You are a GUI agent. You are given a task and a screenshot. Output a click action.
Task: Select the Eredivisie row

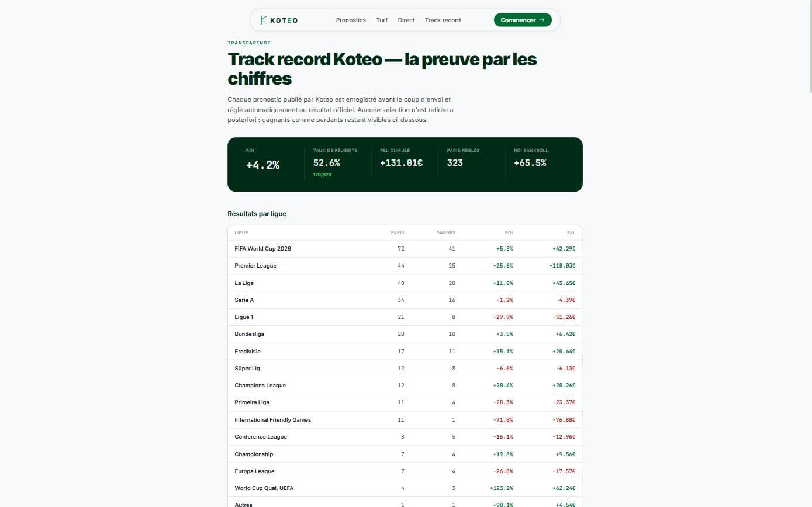(x=405, y=352)
